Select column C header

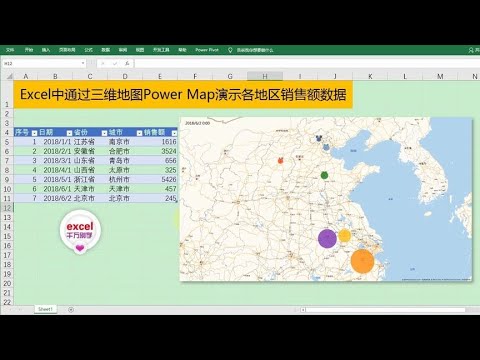[90, 77]
